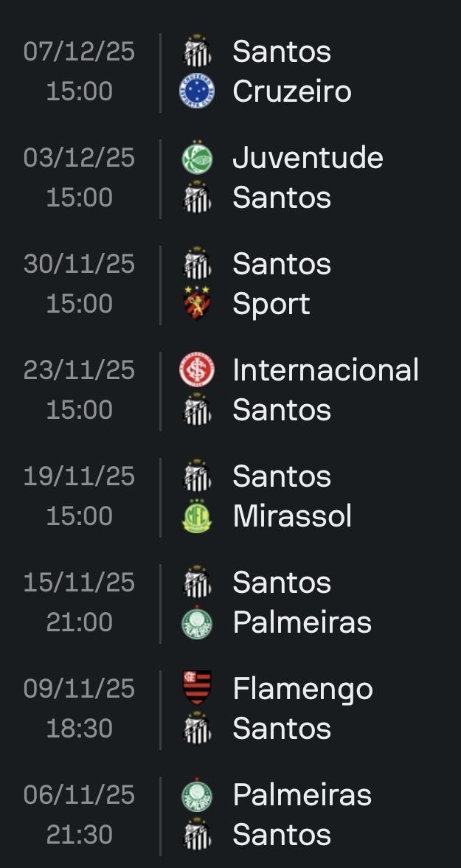
Task: Open the Mirassol team name
Action: pyautogui.click(x=292, y=516)
